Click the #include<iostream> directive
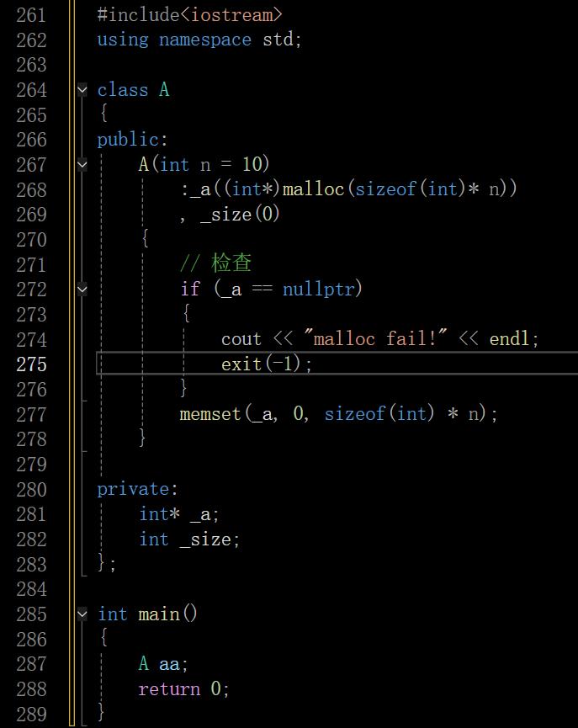 (189, 15)
